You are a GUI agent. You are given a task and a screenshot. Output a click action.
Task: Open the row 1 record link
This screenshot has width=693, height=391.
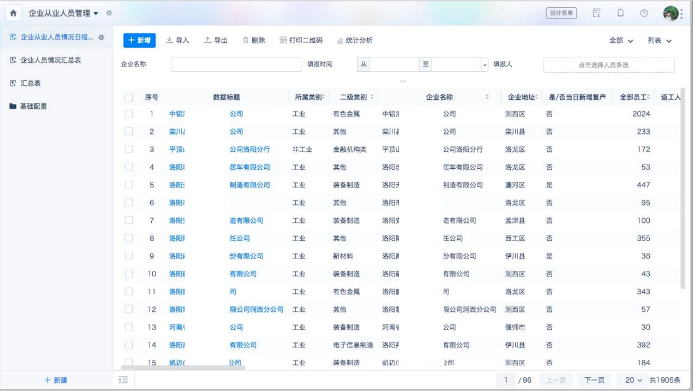click(206, 114)
